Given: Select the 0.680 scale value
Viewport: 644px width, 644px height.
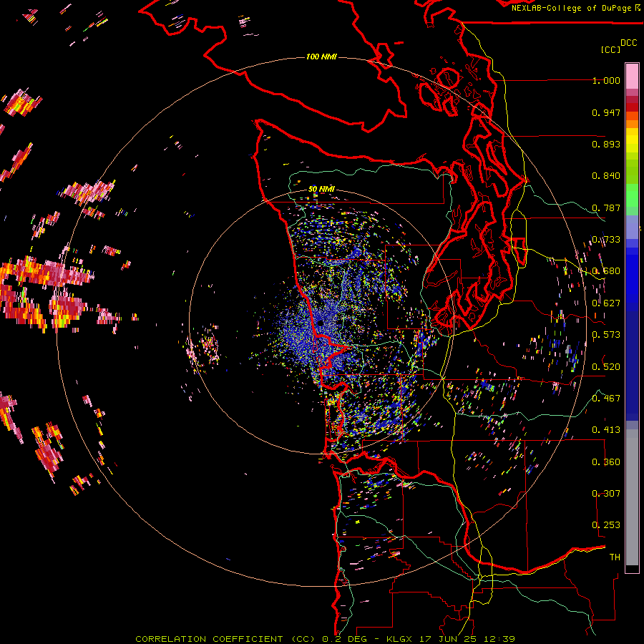Looking at the screenshot, I should 606,271.
